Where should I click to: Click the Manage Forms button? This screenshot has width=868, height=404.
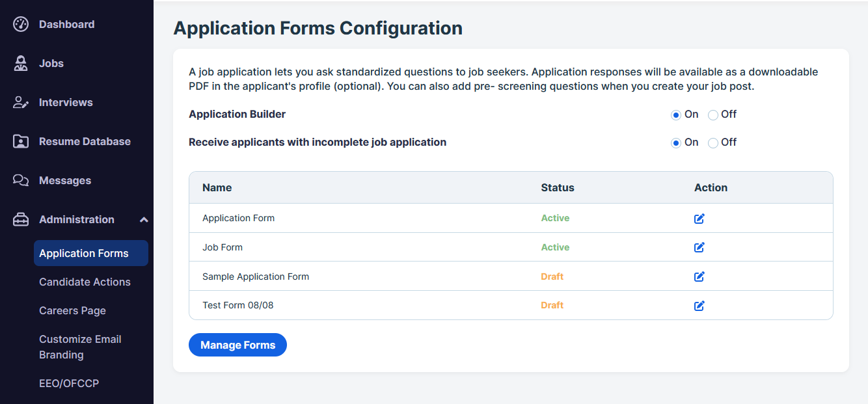tap(237, 345)
